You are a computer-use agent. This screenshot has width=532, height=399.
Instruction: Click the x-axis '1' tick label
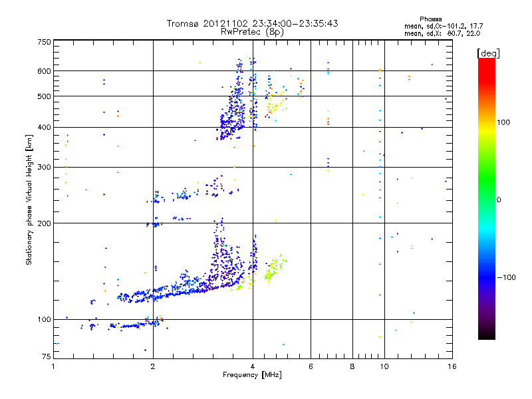point(53,366)
